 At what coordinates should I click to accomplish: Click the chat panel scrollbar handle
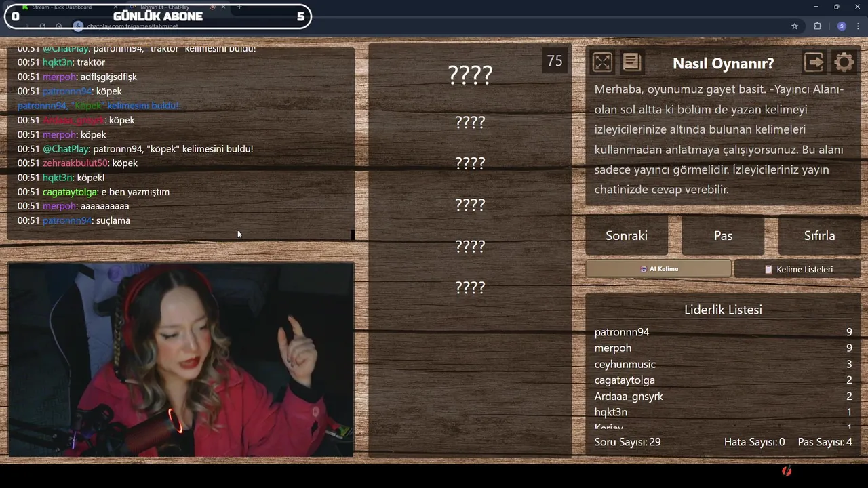coord(353,235)
